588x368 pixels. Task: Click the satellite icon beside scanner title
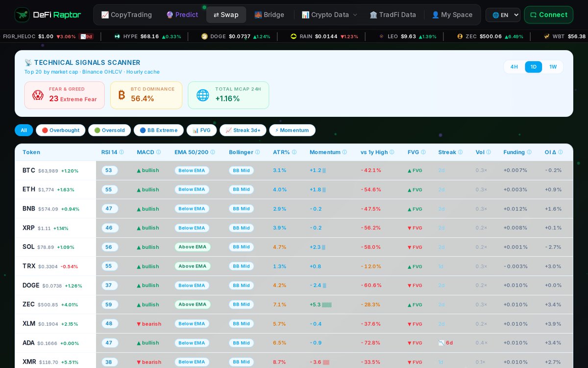[x=28, y=62]
